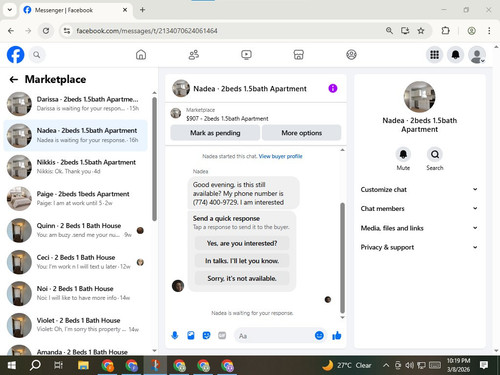
Task: Send quick reply 'Sorry, it's not available.'
Action: (242, 278)
